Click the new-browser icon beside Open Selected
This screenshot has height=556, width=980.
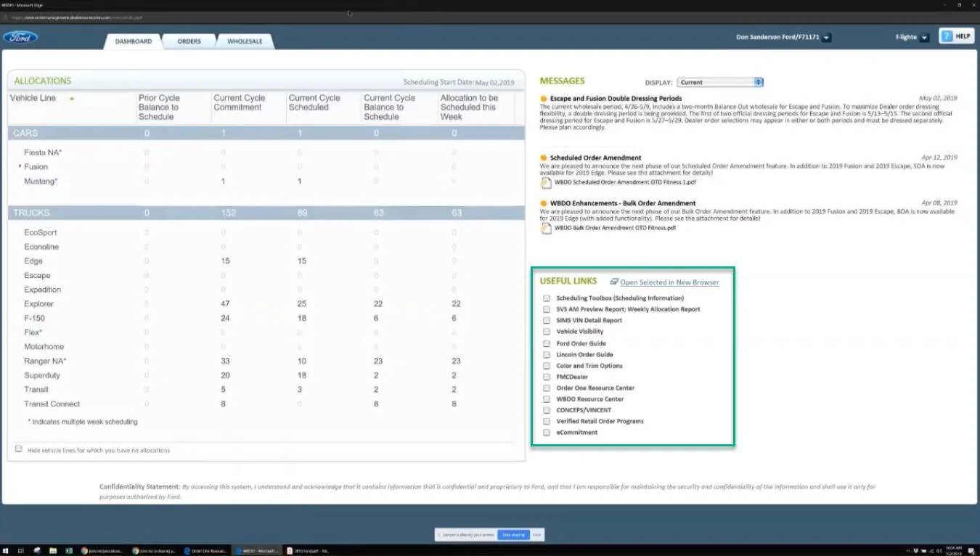[x=614, y=282]
